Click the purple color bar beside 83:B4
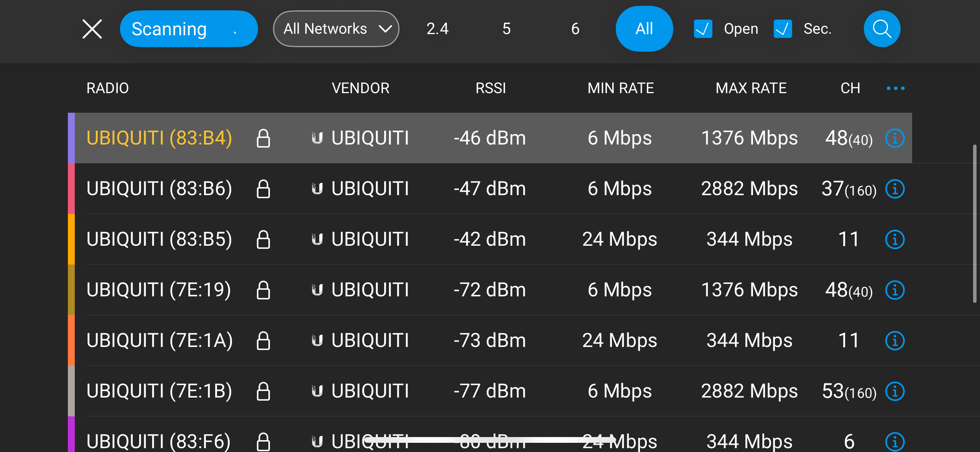Viewport: 980px width, 452px height. click(71, 138)
